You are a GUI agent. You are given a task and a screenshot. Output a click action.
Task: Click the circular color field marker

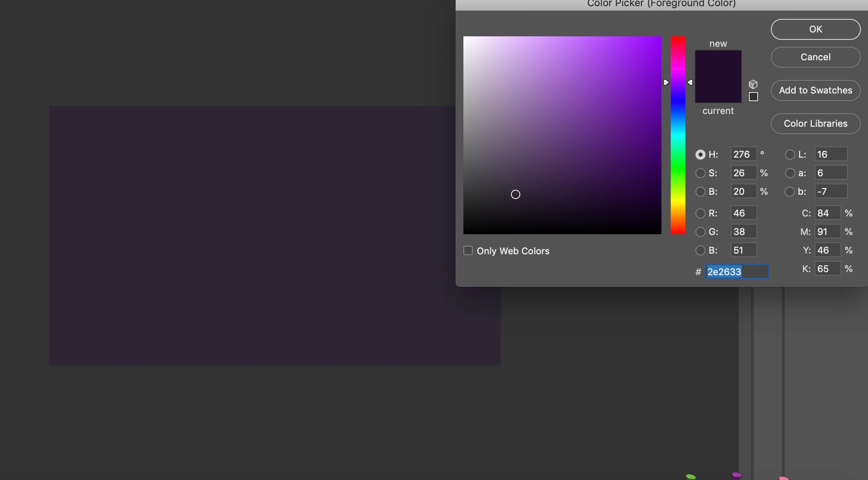pyautogui.click(x=515, y=194)
